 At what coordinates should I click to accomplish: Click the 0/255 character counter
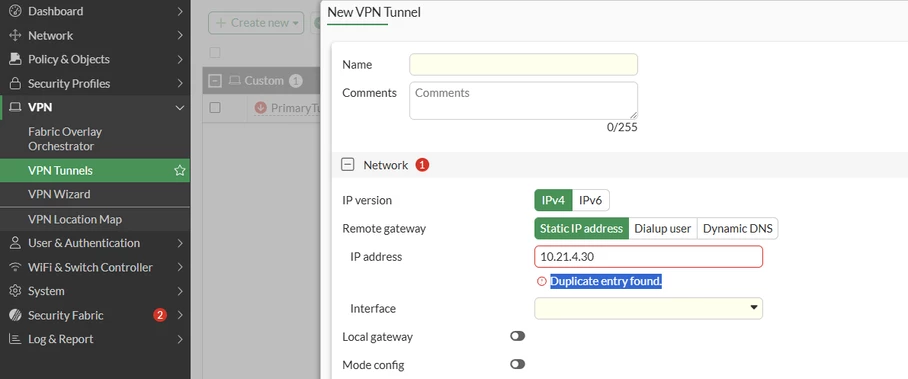(622, 127)
